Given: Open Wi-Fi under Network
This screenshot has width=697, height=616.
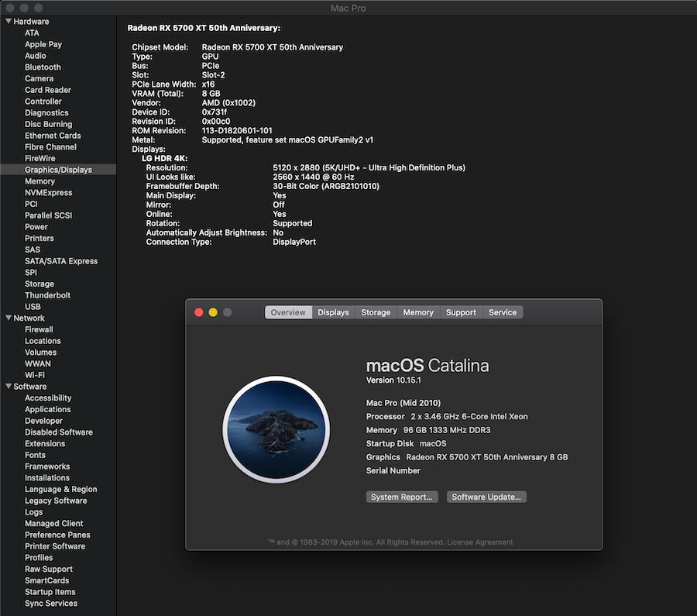Looking at the screenshot, I should (x=35, y=375).
